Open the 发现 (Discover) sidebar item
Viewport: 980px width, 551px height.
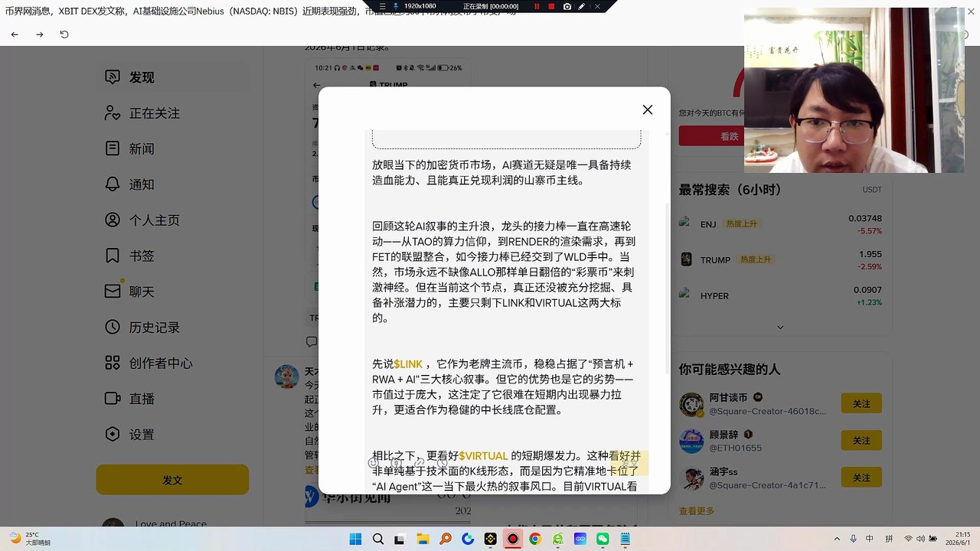coord(171,77)
